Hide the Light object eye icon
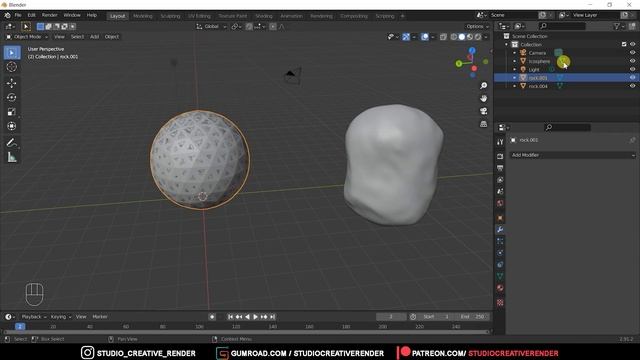 click(x=632, y=69)
